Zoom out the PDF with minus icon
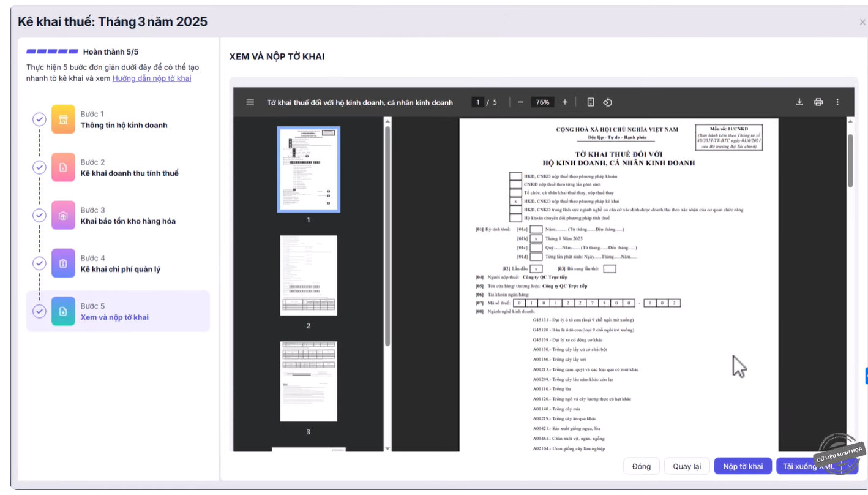The image size is (868, 495). point(520,102)
